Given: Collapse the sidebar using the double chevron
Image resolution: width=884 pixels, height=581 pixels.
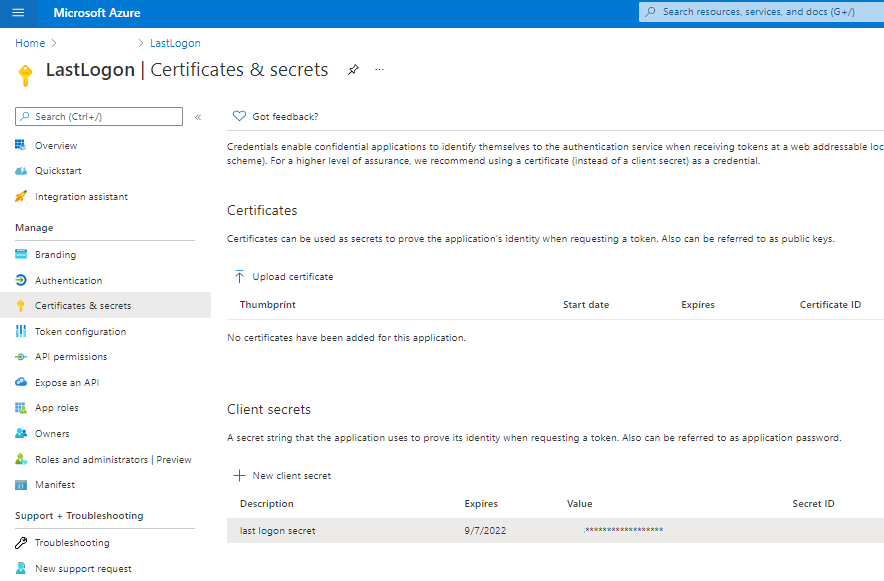Looking at the screenshot, I should point(197,115).
